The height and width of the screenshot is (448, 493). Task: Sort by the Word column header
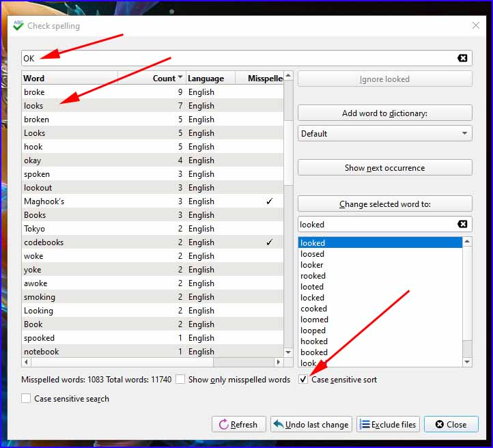(x=70, y=78)
